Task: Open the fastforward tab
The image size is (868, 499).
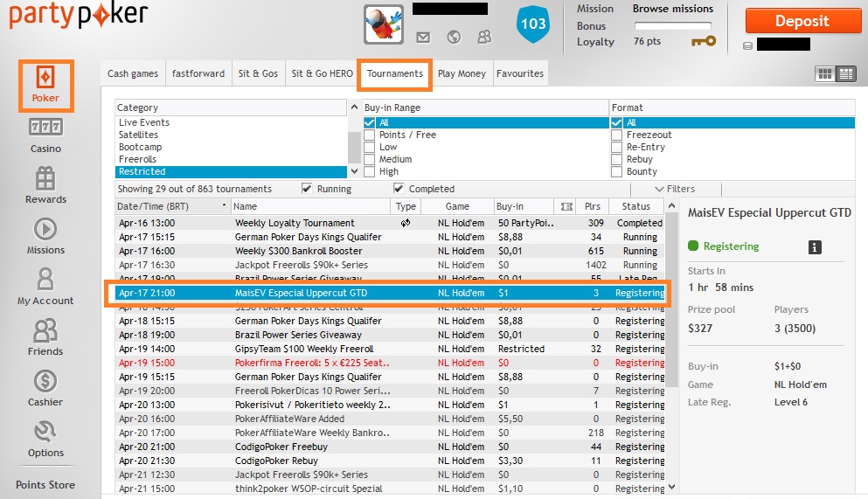Action: click(198, 73)
